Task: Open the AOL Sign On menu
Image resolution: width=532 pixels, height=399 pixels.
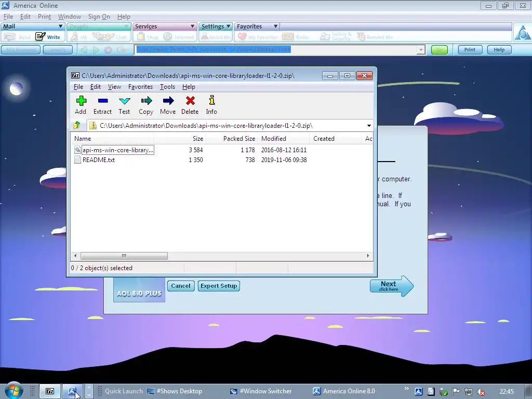Action: (x=99, y=17)
